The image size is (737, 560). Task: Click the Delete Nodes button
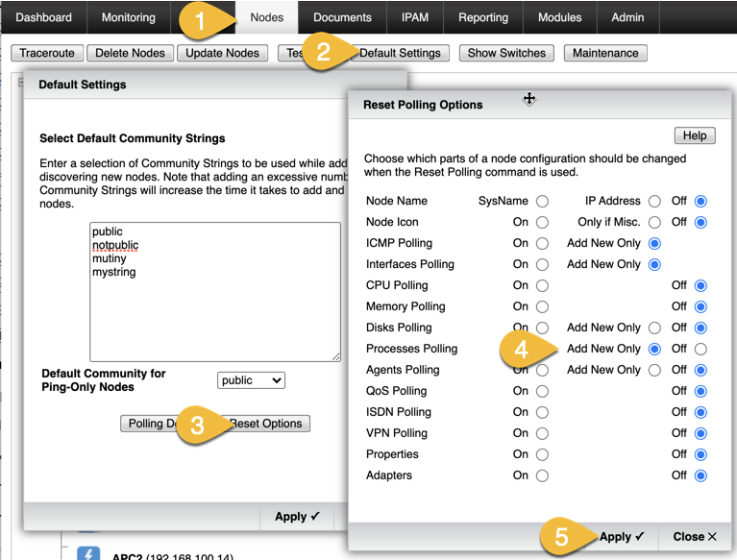click(x=130, y=53)
